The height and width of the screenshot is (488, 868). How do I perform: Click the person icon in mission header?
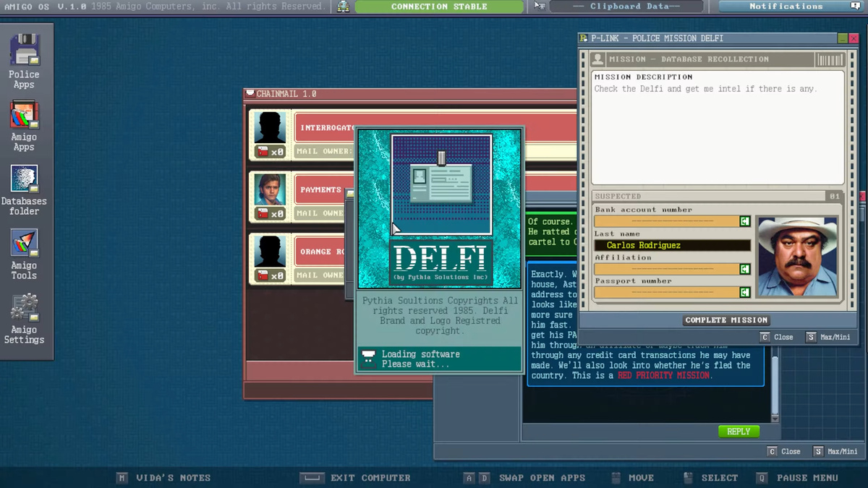tap(598, 59)
